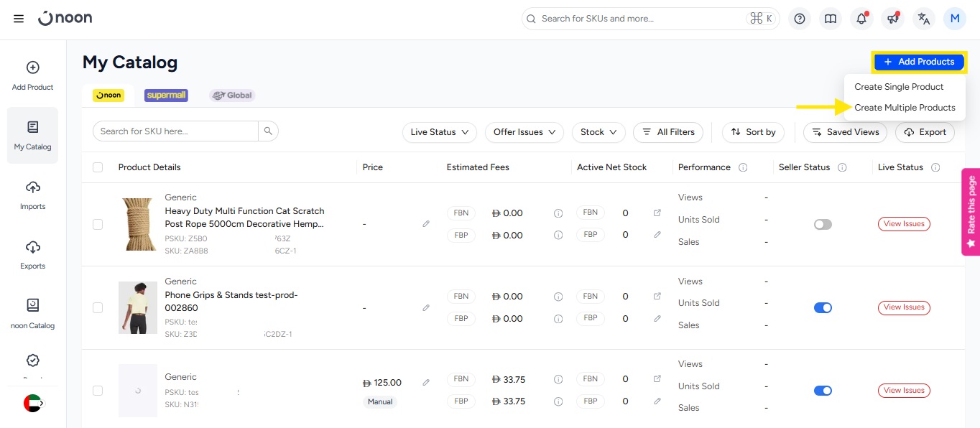Click View Issues for Phone Grips product

pyautogui.click(x=904, y=307)
